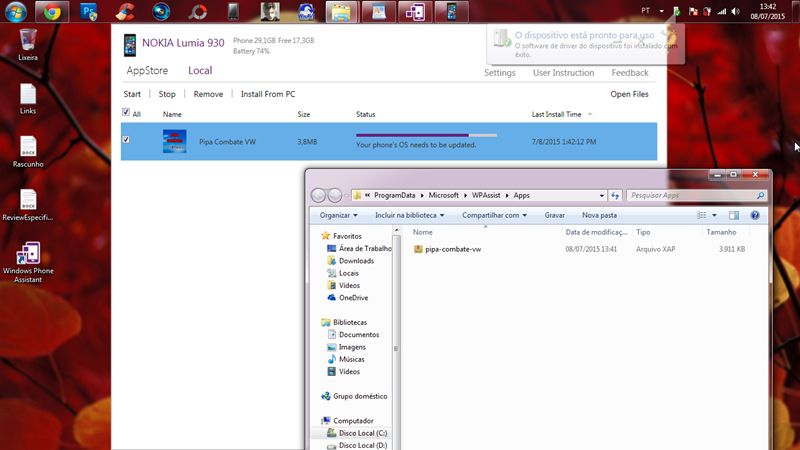Open the Windows Explorer taskbar button
This screenshot has width=800, height=450.
(341, 12)
